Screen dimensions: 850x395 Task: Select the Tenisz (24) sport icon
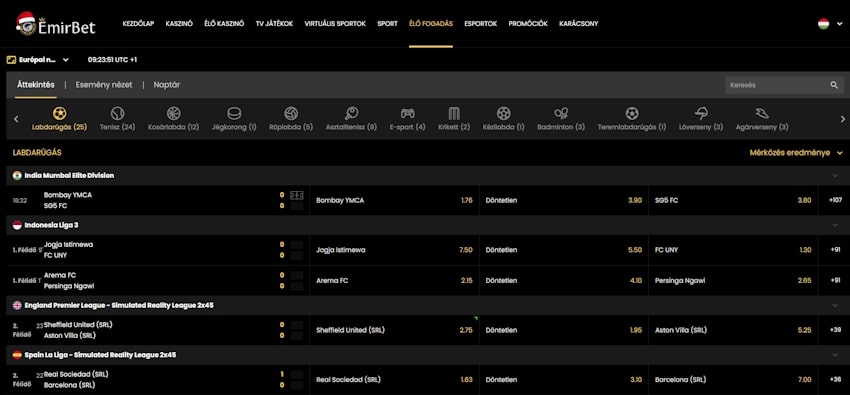[x=117, y=113]
